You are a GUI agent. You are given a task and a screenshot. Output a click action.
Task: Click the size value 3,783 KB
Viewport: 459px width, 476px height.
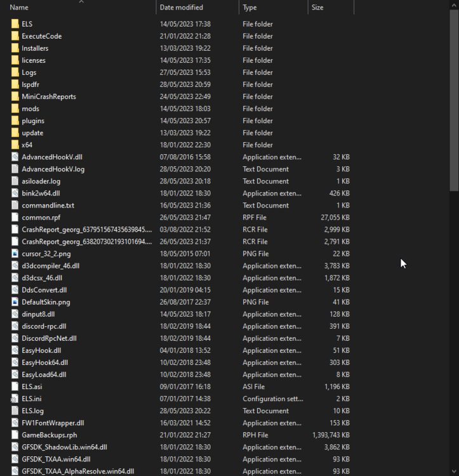point(337,266)
